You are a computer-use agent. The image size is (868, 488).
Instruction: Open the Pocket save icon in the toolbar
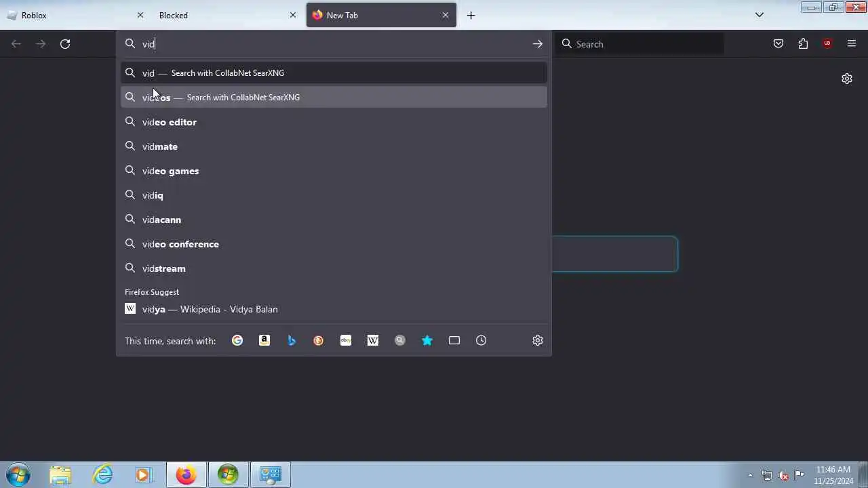pos(778,44)
